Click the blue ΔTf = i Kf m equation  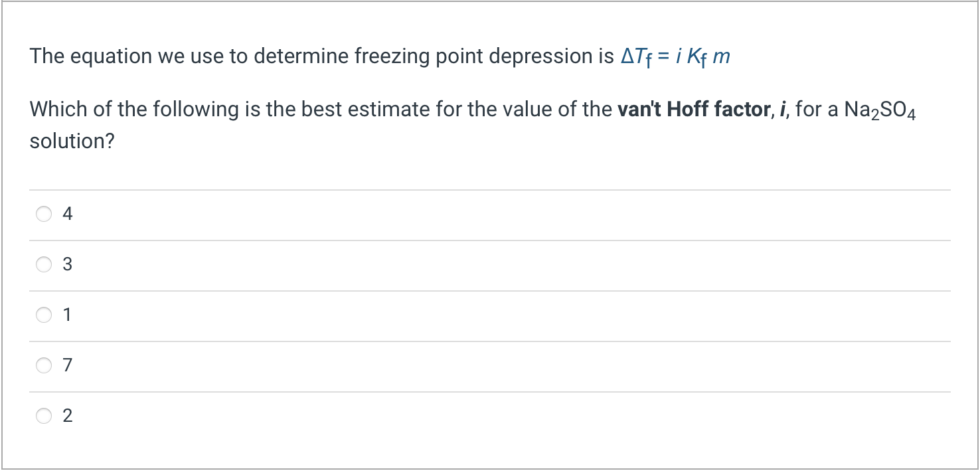click(675, 57)
